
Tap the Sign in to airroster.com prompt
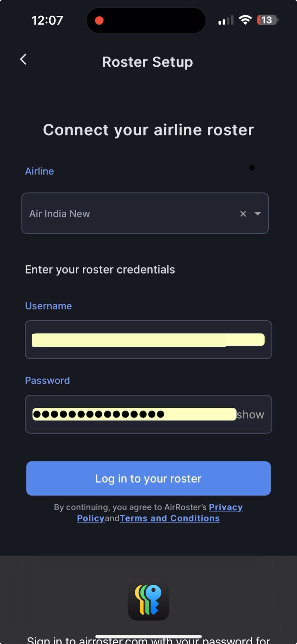coord(148,641)
